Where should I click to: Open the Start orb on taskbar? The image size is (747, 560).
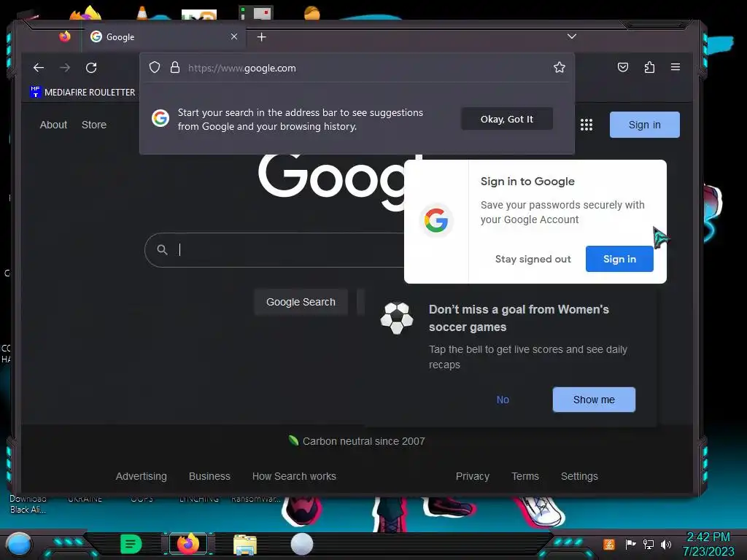pyautogui.click(x=18, y=544)
